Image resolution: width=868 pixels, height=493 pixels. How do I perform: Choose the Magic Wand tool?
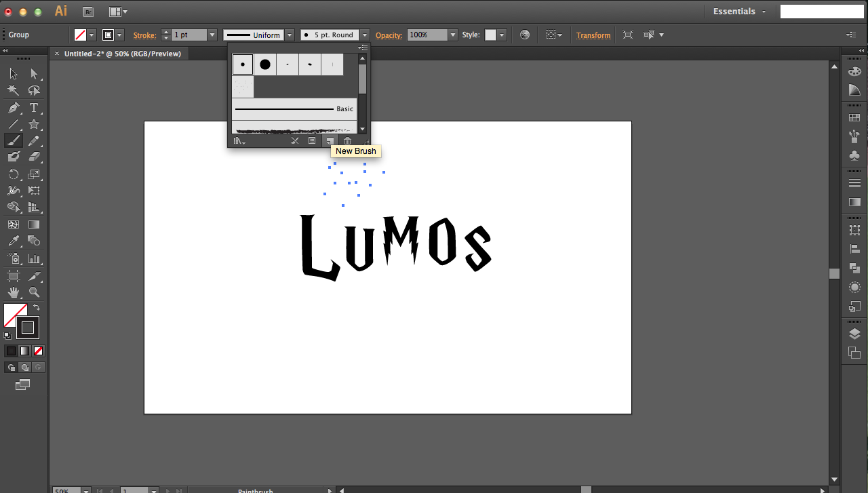(14, 90)
